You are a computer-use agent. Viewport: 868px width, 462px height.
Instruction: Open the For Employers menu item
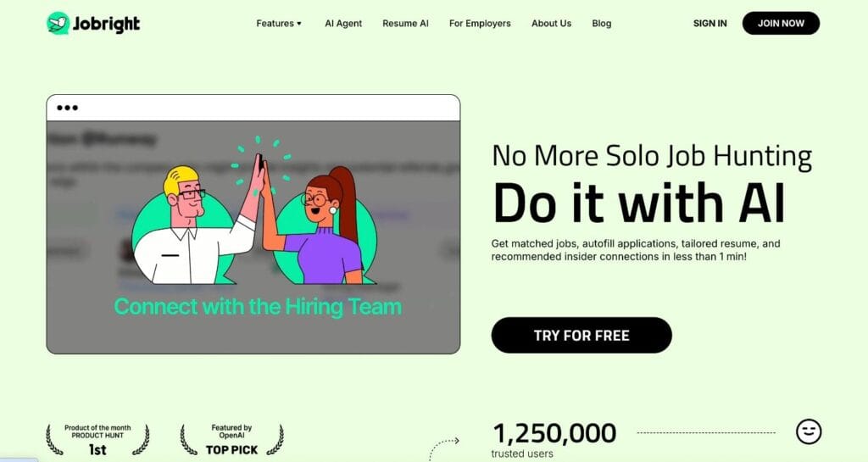[x=480, y=23]
